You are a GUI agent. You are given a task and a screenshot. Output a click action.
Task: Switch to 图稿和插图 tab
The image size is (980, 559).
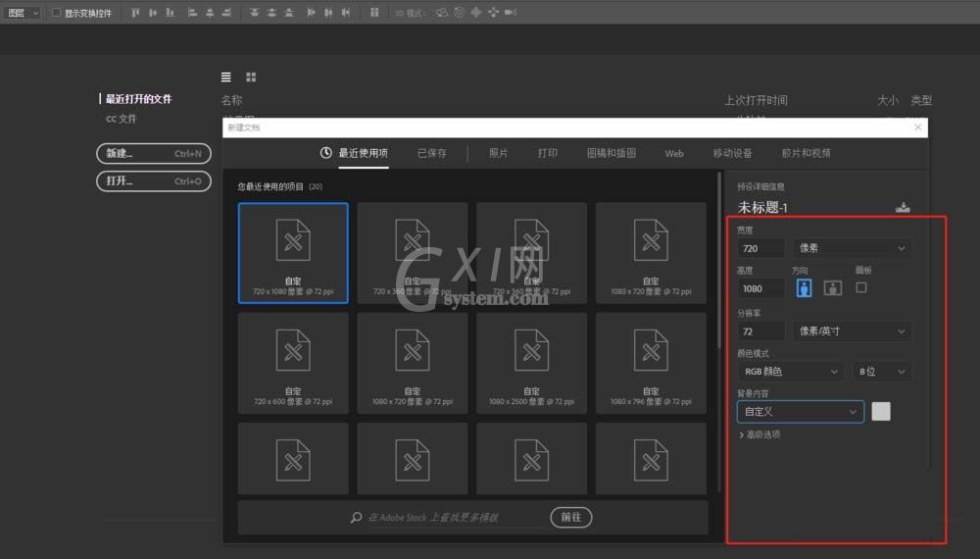coord(612,153)
